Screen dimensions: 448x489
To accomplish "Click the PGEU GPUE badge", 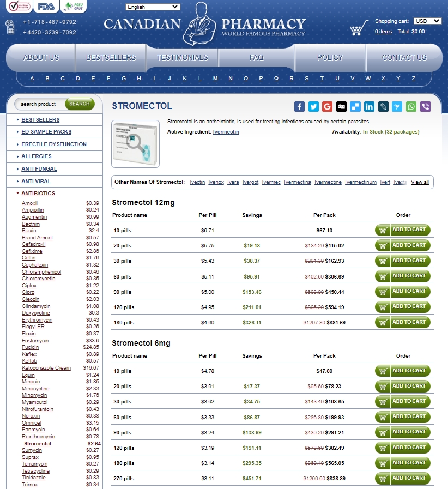I will 73,6.
